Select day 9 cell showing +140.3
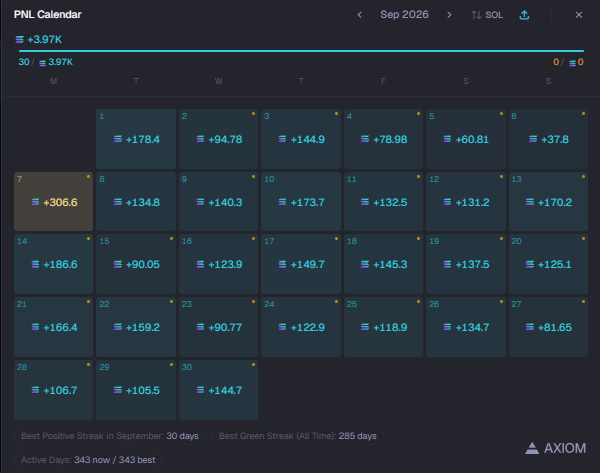 (218, 202)
